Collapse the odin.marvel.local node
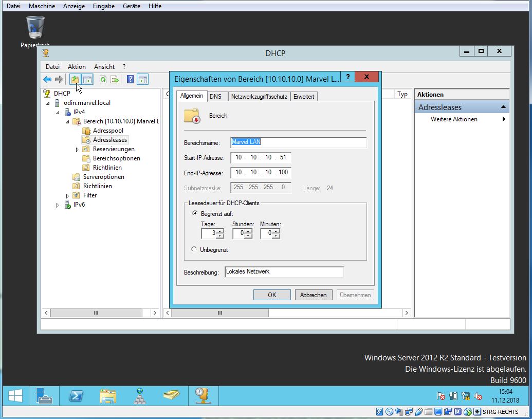 pos(48,103)
